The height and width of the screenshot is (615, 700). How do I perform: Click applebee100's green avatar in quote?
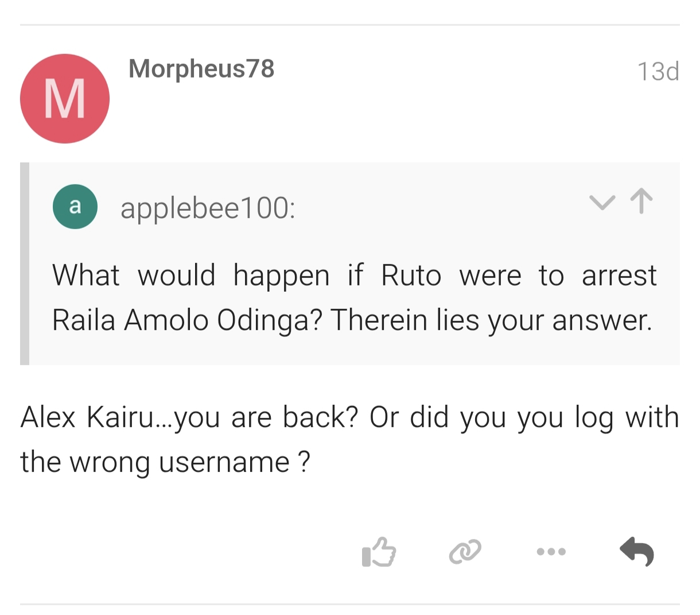75,207
